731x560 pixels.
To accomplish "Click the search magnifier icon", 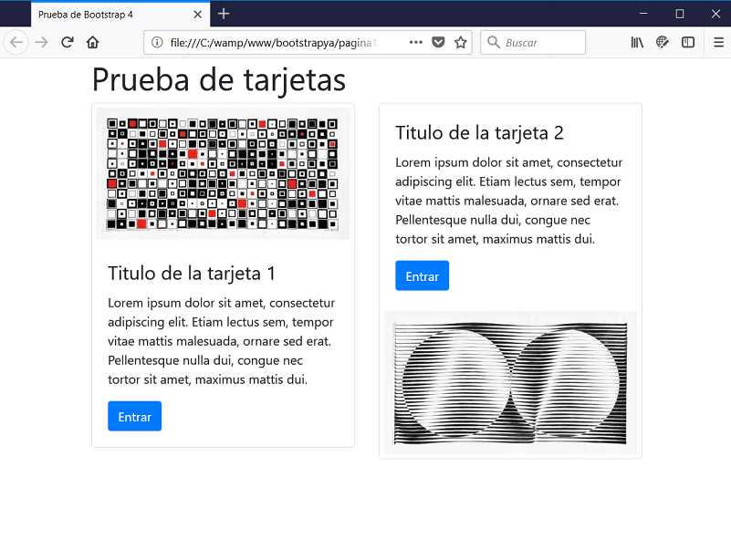I will tap(493, 42).
